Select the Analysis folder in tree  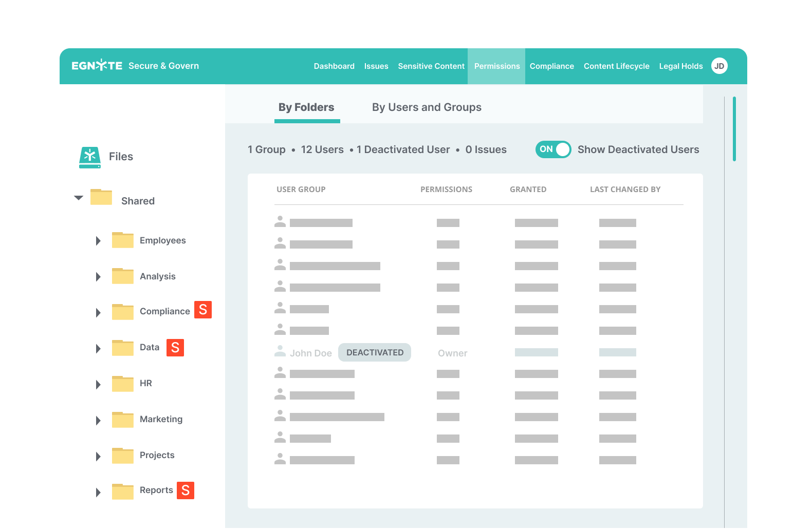[157, 276]
